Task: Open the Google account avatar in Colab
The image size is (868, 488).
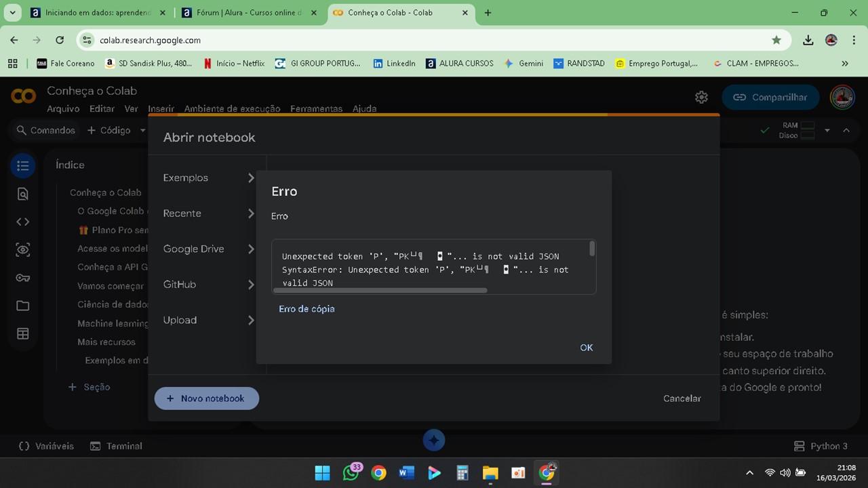Action: click(x=842, y=97)
